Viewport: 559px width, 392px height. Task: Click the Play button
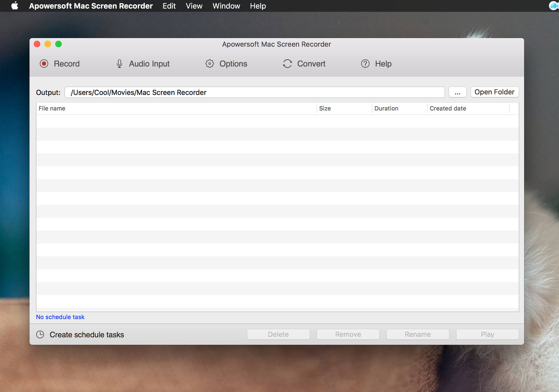click(487, 334)
